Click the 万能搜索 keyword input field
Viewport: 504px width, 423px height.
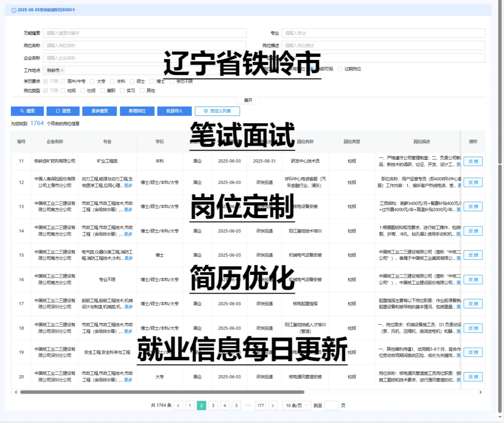pos(145,33)
